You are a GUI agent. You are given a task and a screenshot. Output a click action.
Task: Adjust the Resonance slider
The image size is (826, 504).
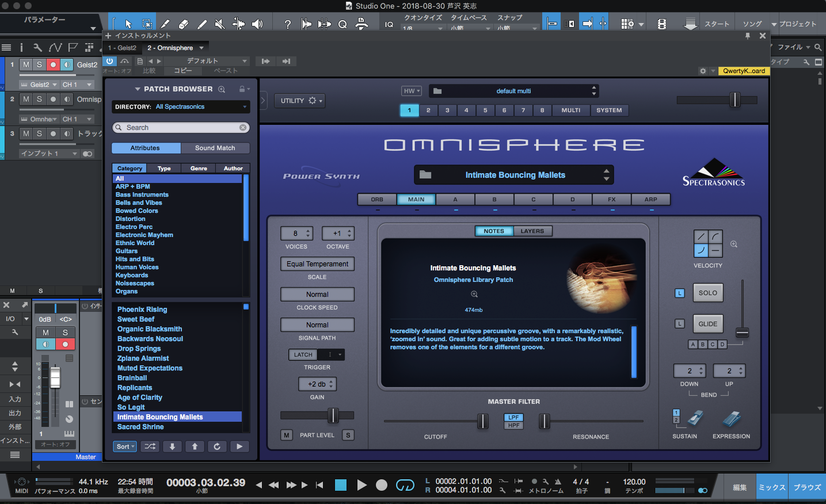[x=545, y=422]
